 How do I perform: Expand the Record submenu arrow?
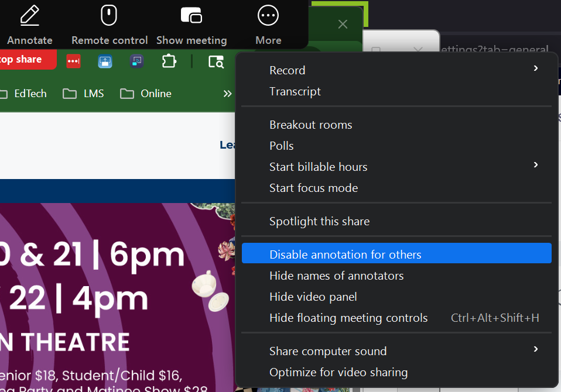(x=535, y=69)
